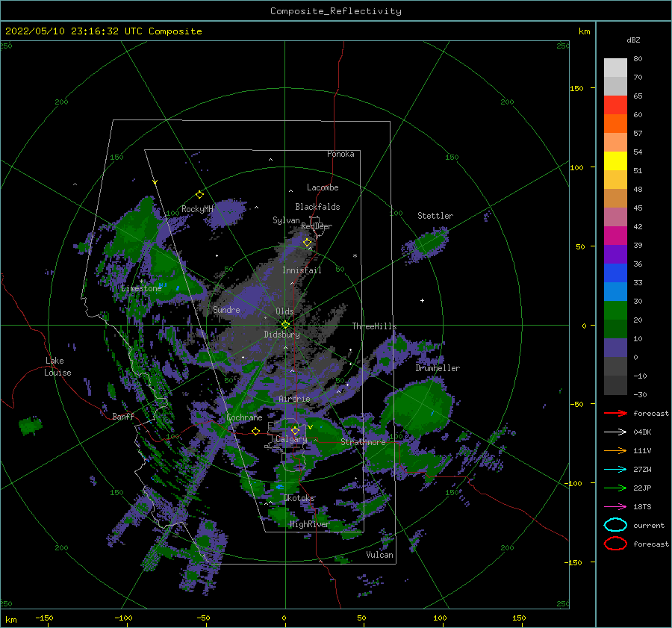Image resolution: width=672 pixels, height=628 pixels.
Task: Click the Olds town label
Action: (284, 311)
